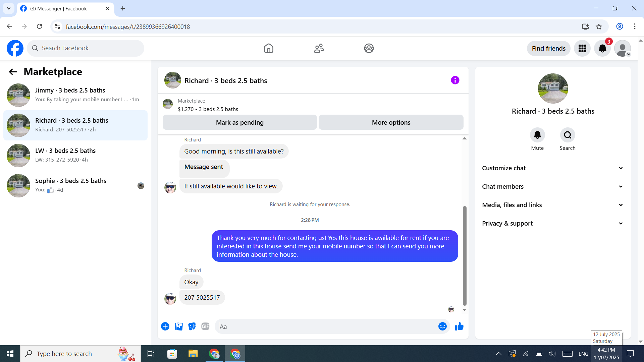This screenshot has height=362, width=644.
Task: Choose a GIF to send
Action: coord(205,326)
